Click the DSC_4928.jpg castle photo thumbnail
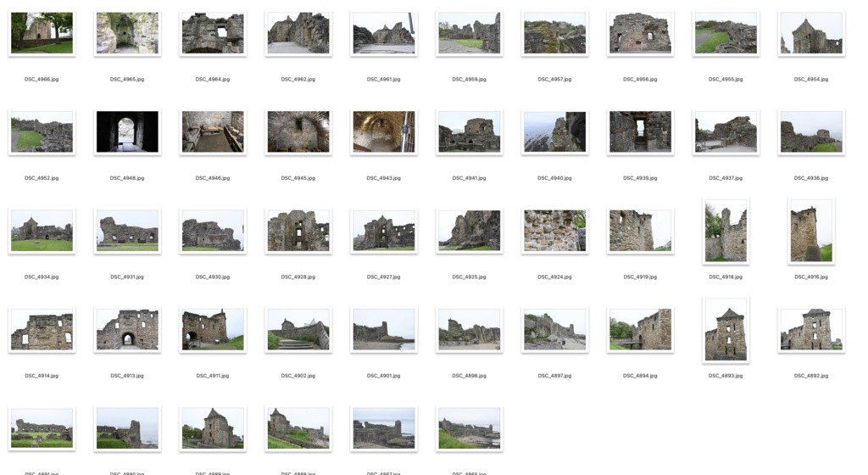The height and width of the screenshot is (475, 868). click(x=298, y=231)
